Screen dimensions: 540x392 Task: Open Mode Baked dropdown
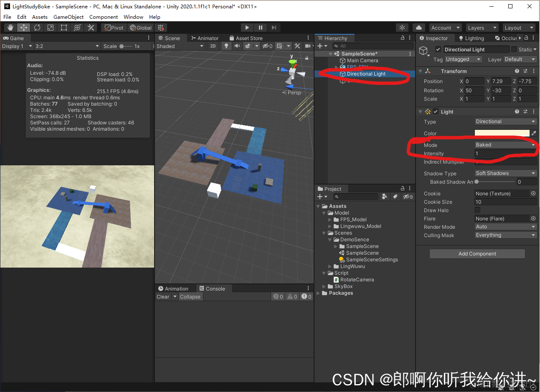point(506,145)
